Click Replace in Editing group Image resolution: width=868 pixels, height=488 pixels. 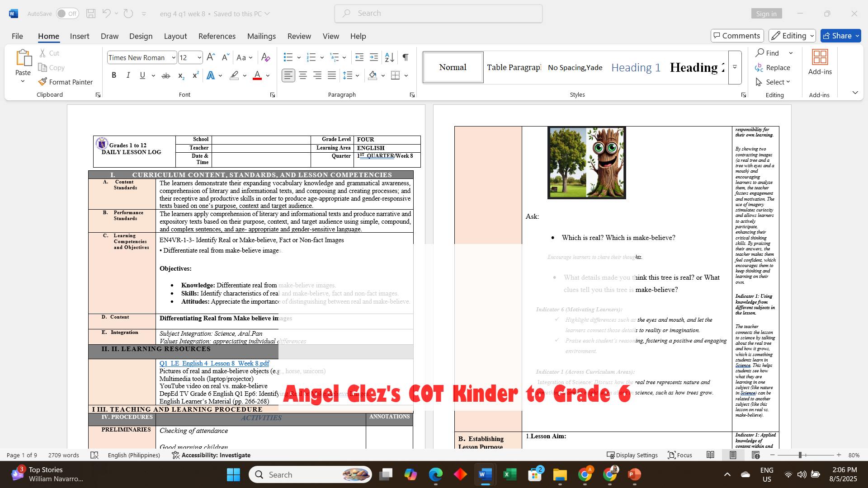[773, 67]
